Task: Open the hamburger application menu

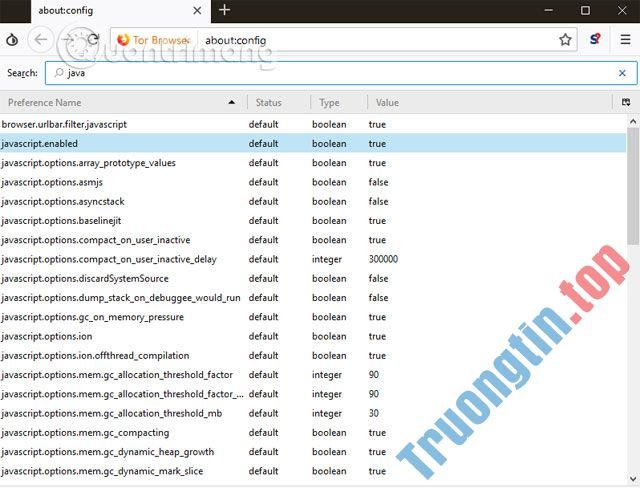Action: point(624,40)
